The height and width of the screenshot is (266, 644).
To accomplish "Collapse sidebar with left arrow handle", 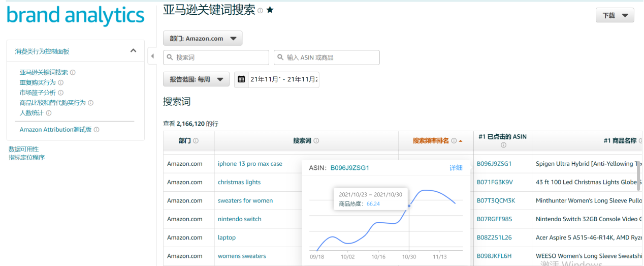I will tap(152, 56).
